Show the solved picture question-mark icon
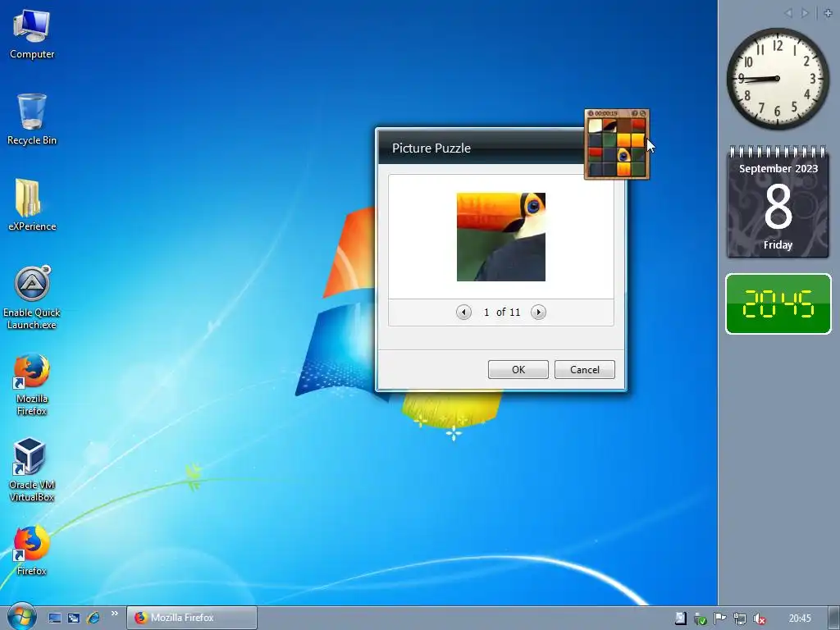Image resolution: width=840 pixels, height=630 pixels. click(x=635, y=113)
